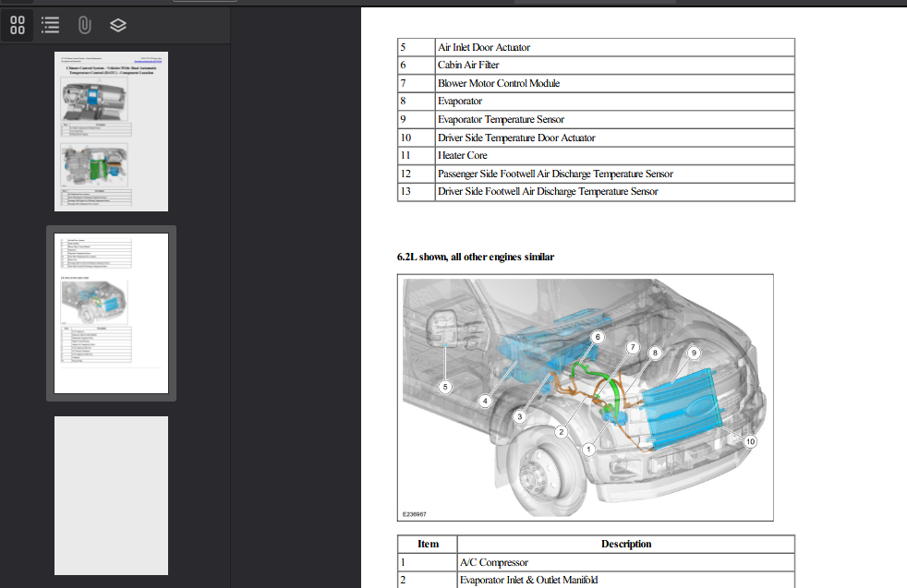Click 'Cabin Air Filter' table cell

[x=615, y=66]
